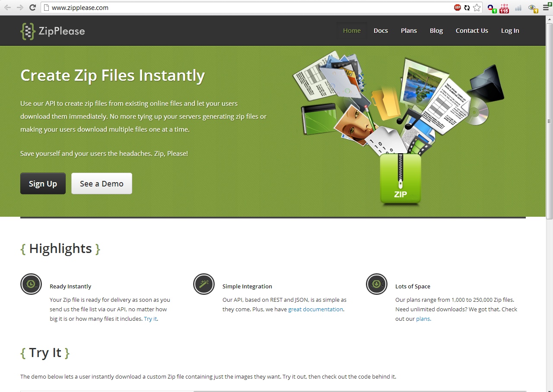Screen dimensions: 553x392
Task: Open the eye extension with yellow badge
Action: (533, 8)
